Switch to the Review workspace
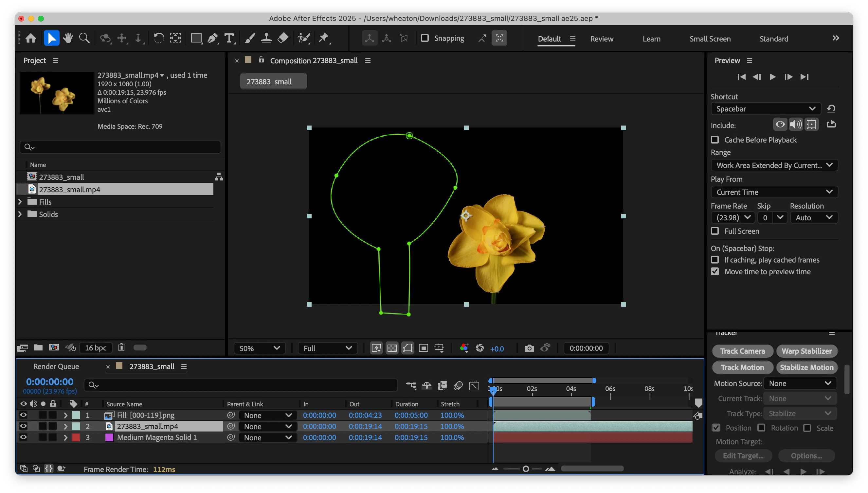Viewport: 868px width, 493px height. [x=602, y=39]
